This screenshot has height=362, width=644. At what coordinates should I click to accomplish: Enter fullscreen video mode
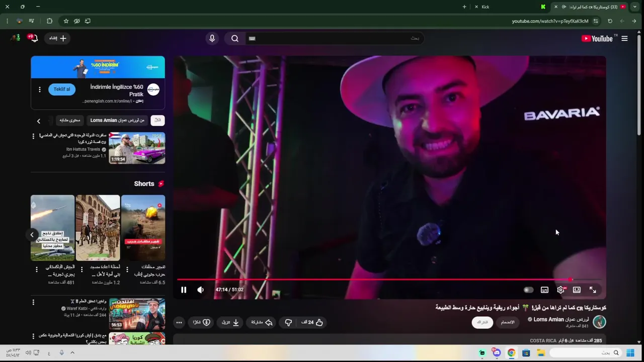pos(593,290)
